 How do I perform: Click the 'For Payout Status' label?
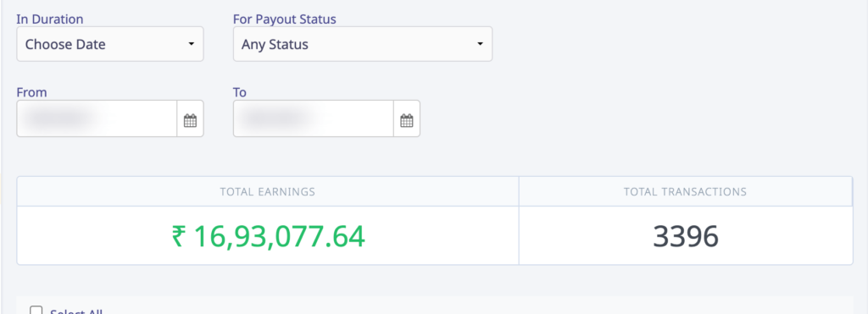click(x=285, y=19)
